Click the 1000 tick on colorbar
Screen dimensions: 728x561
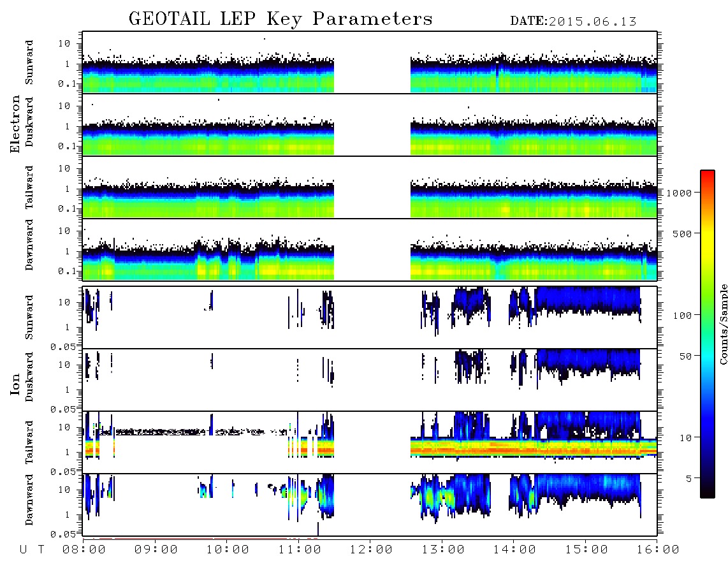click(679, 193)
